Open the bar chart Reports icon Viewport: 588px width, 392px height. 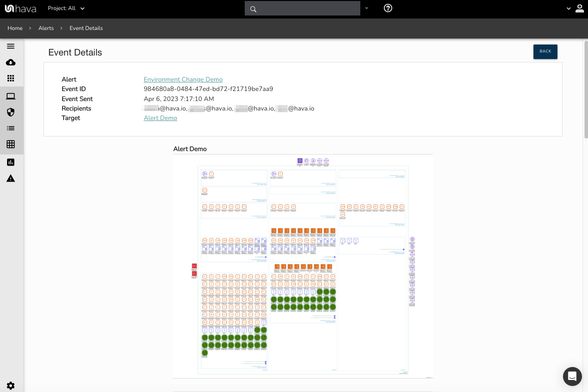coord(11,161)
